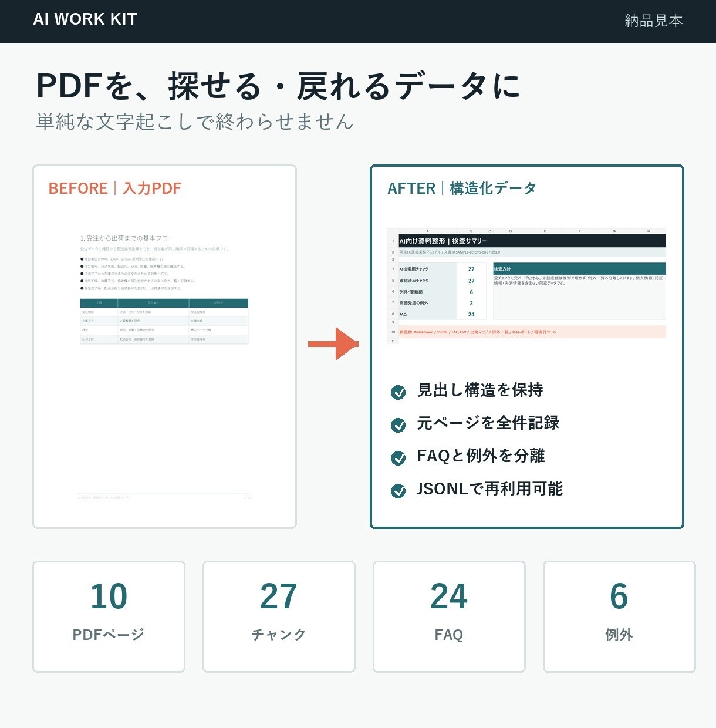Screen dimensions: 716x728
Task: Click the check icon beside FAQと例外を分離
Action: click(x=398, y=458)
